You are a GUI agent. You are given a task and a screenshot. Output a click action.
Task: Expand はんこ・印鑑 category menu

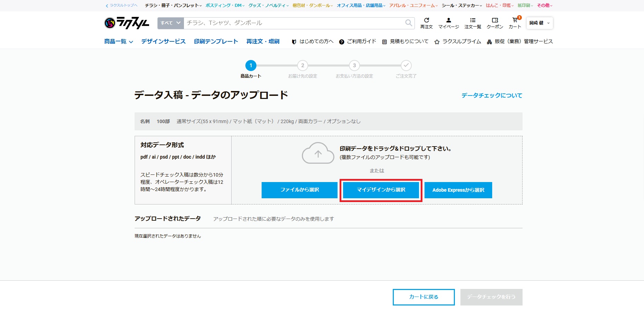tap(500, 6)
